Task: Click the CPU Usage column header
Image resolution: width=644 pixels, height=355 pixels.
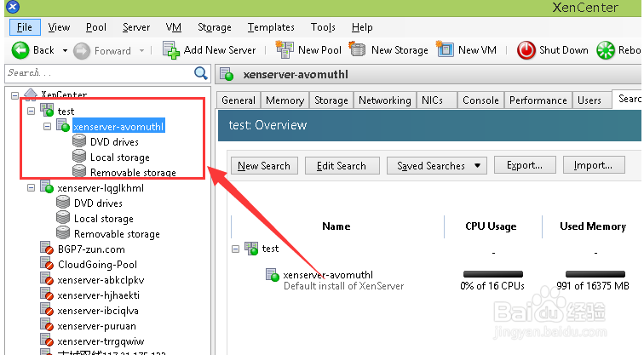Action: click(492, 226)
